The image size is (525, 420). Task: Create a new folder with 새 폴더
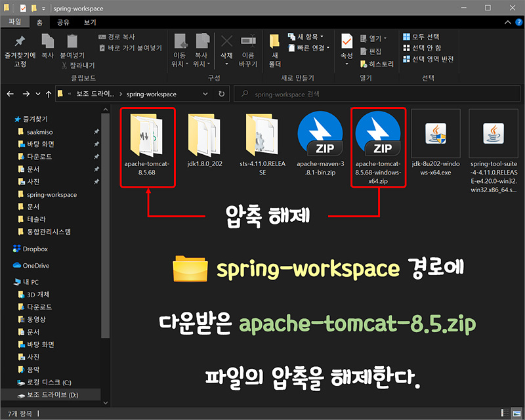[x=274, y=51]
